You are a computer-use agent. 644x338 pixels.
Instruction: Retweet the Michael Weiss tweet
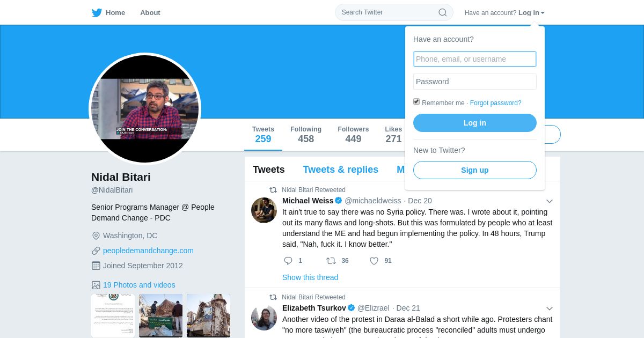pyautogui.click(x=331, y=261)
